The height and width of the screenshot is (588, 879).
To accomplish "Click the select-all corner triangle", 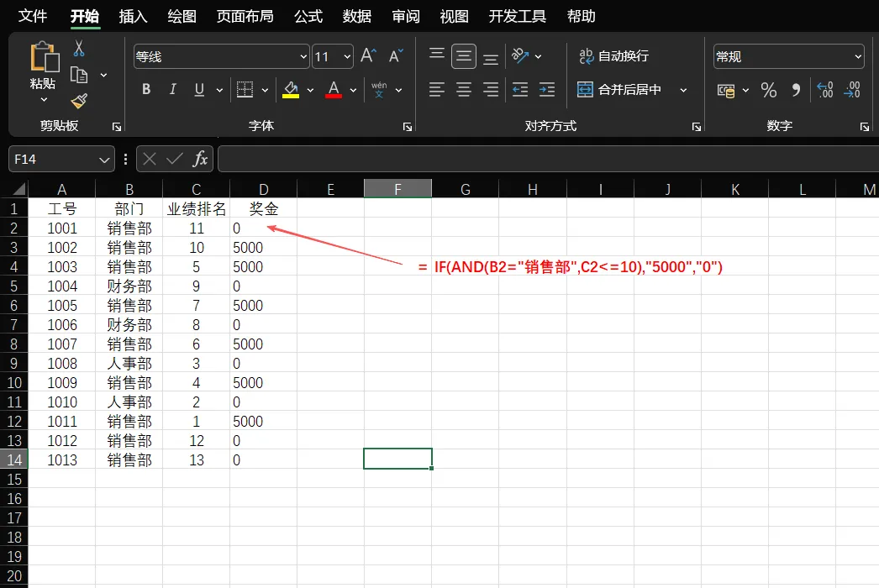I will 19,189.
